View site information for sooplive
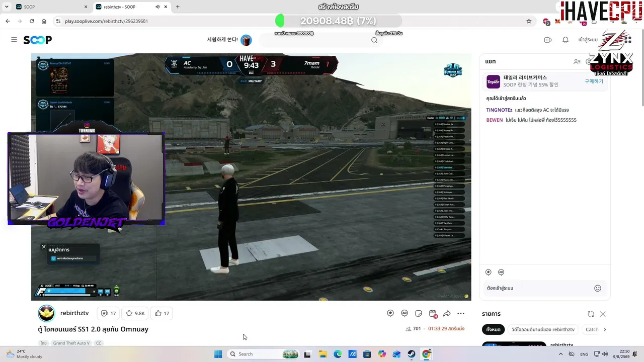Screen dimensions: 644x362 58,21
